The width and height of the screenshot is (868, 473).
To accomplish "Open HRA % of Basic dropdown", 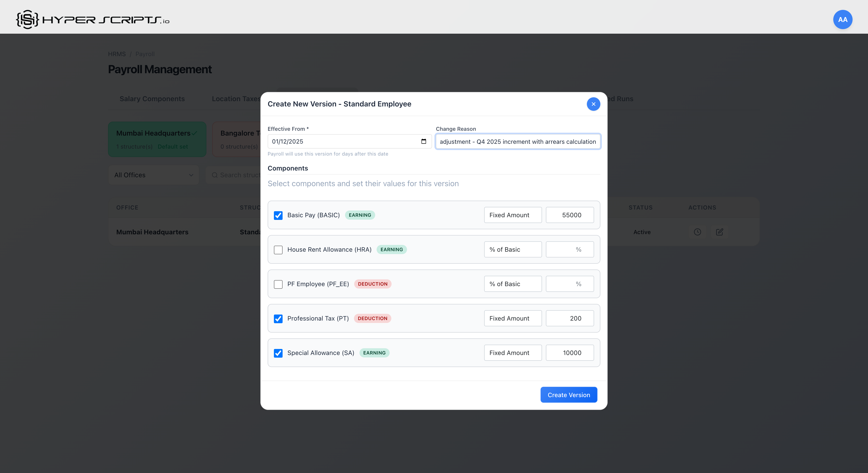I will point(513,250).
